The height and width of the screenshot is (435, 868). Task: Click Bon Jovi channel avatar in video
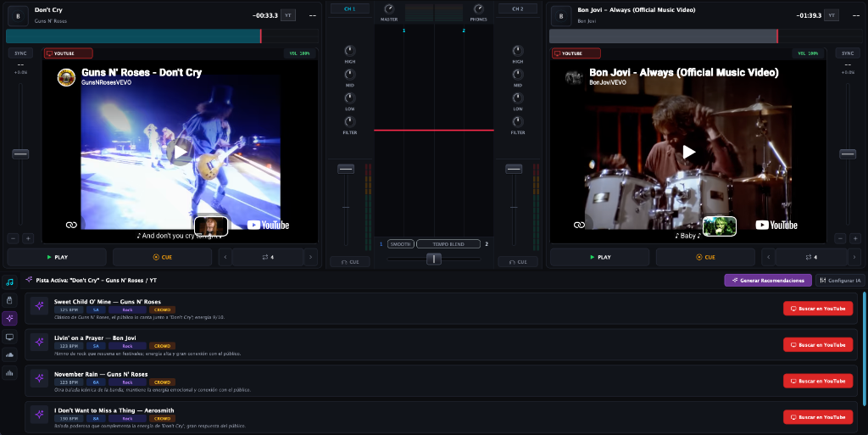[x=574, y=77]
